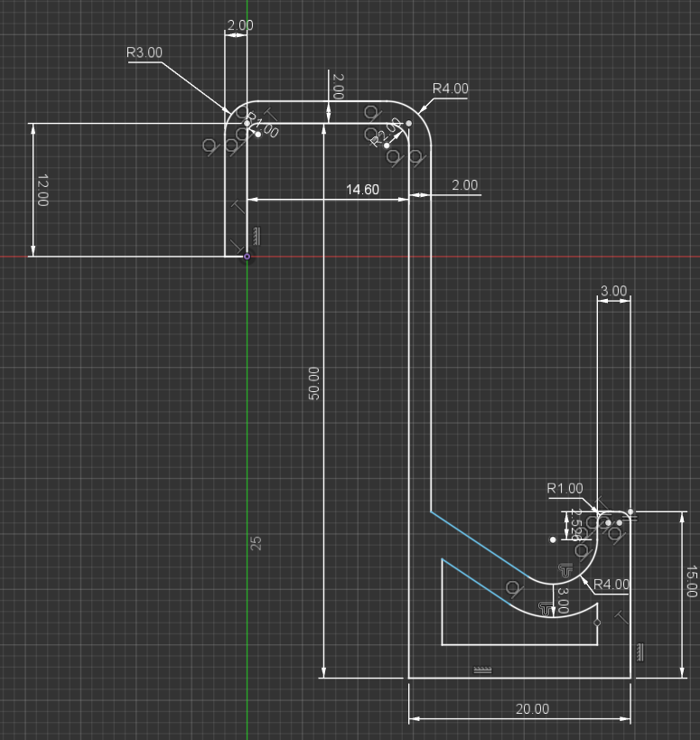Select the vertical constraint glyph near the 15.00 edge
Screen dimensions: 700x740
(x=639, y=652)
